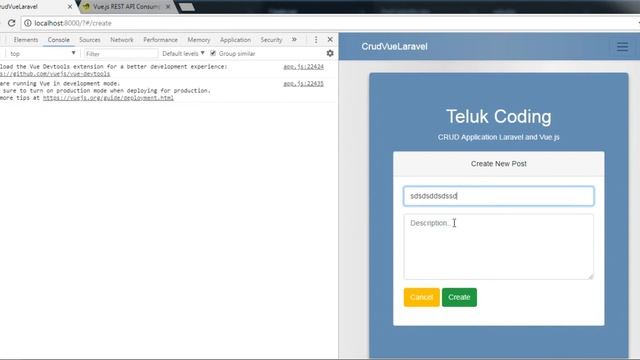Switch to the Console tab
Image resolution: width=640 pixels, height=360 pixels.
coord(58,40)
